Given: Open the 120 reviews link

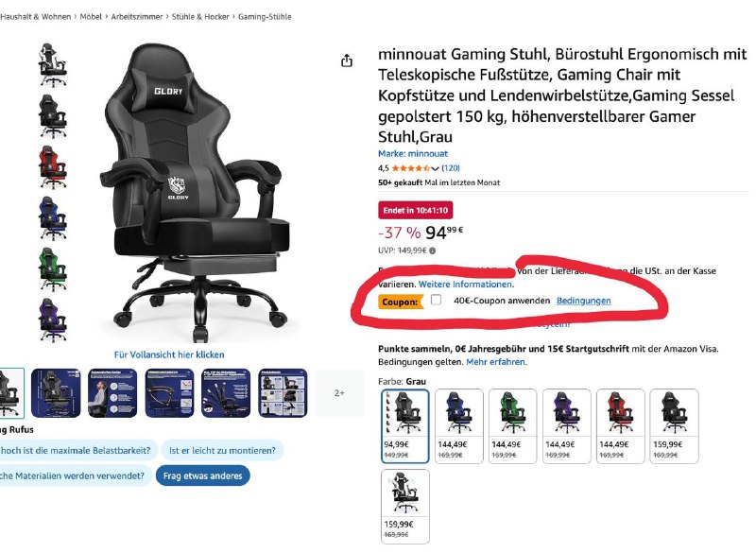Looking at the screenshot, I should (x=451, y=167).
